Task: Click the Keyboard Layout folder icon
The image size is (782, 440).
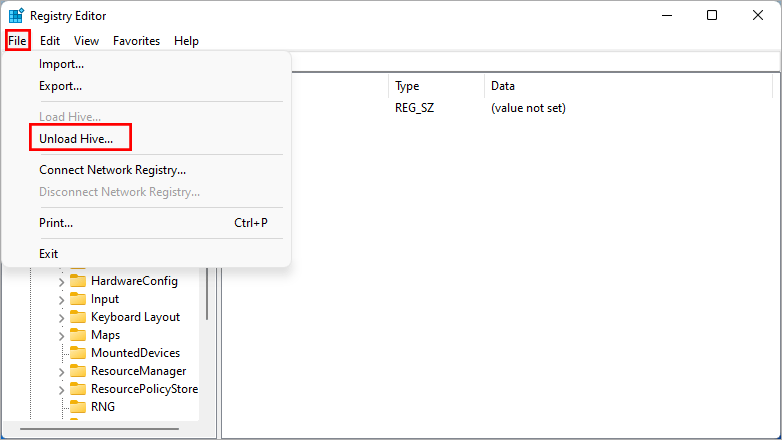Action: click(78, 317)
